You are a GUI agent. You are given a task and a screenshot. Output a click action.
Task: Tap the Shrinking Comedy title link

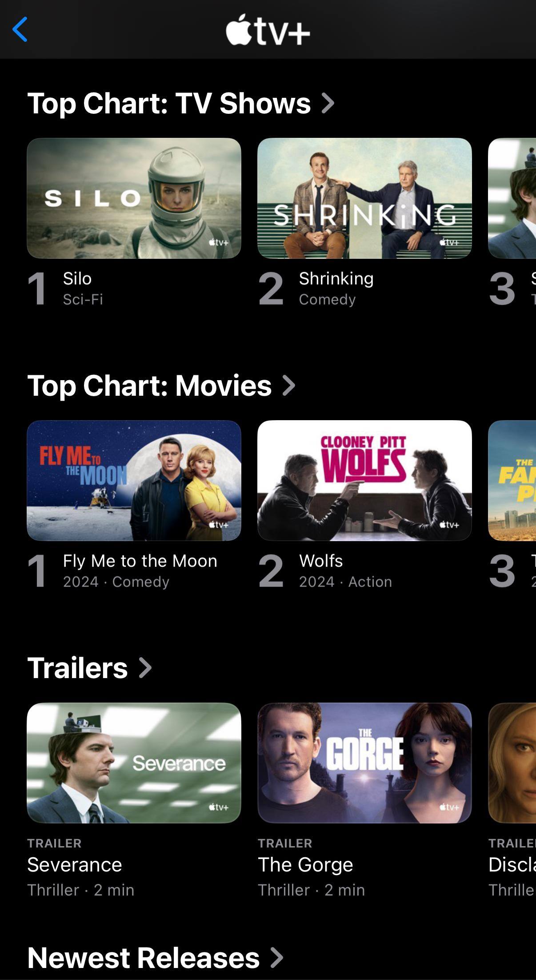336,288
